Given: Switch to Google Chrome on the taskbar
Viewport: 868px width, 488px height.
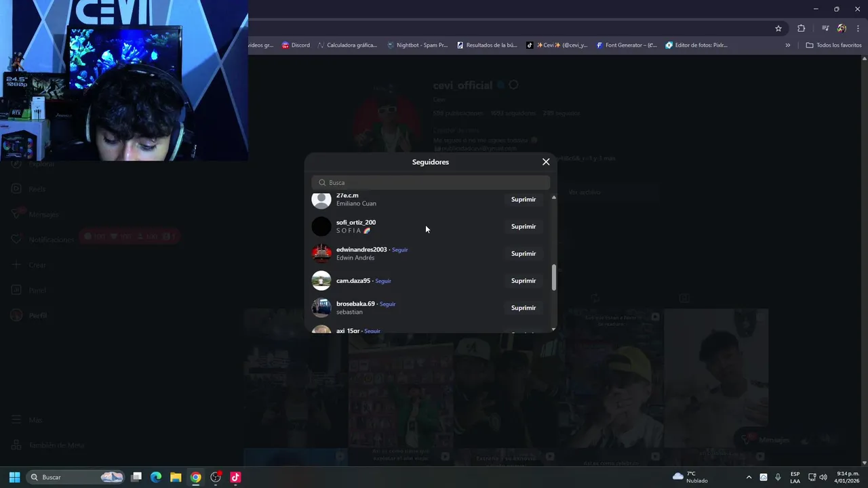Looking at the screenshot, I should [x=195, y=477].
